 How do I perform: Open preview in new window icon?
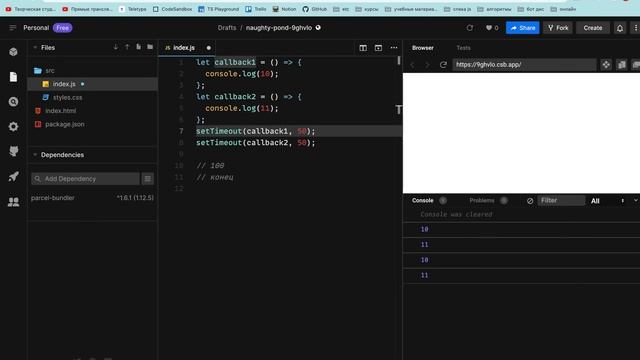click(622, 64)
